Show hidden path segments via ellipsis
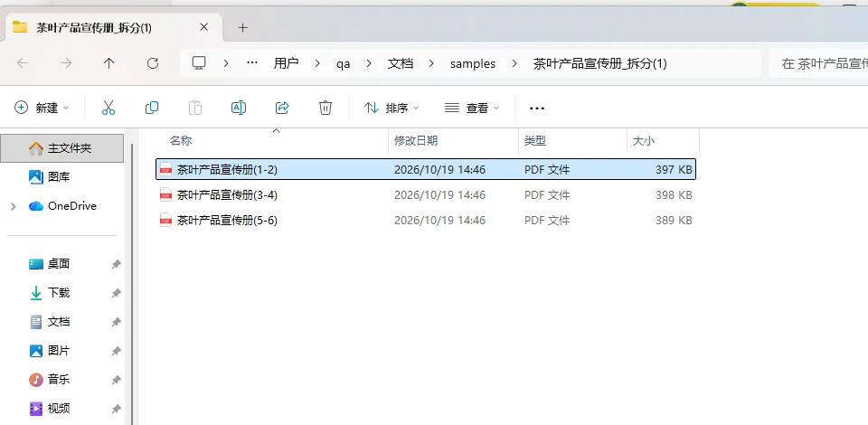The image size is (868, 425). 252,63
